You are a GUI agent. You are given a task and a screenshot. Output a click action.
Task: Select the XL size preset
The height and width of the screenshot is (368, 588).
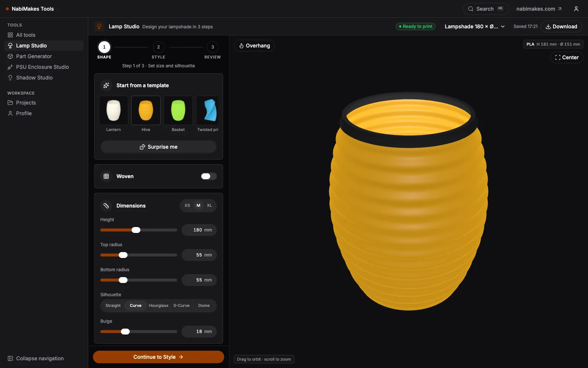tap(209, 205)
